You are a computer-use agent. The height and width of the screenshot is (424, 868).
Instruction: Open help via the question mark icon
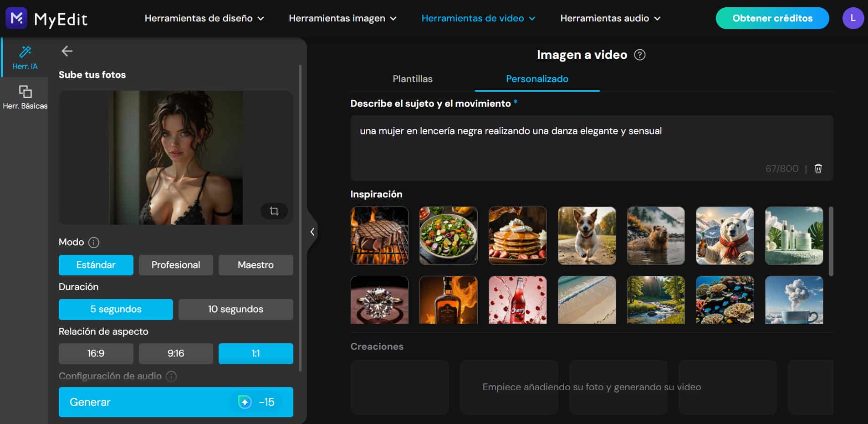pos(639,54)
